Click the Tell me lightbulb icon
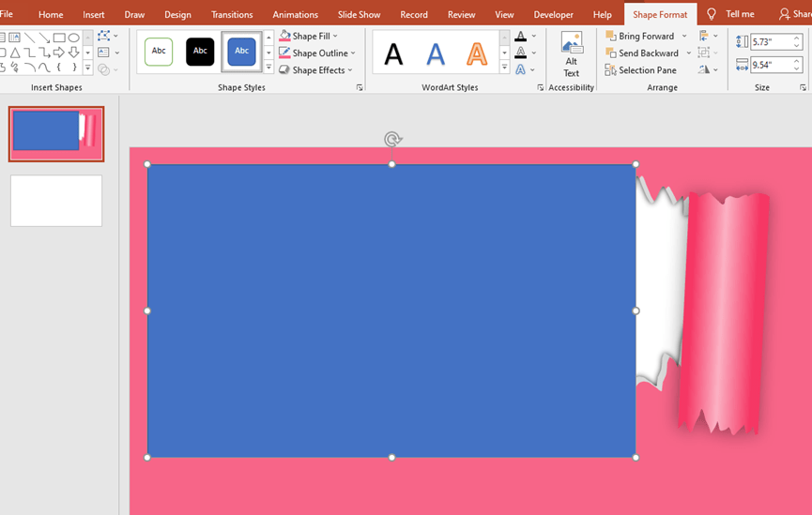The width and height of the screenshot is (812, 515). [x=712, y=14]
